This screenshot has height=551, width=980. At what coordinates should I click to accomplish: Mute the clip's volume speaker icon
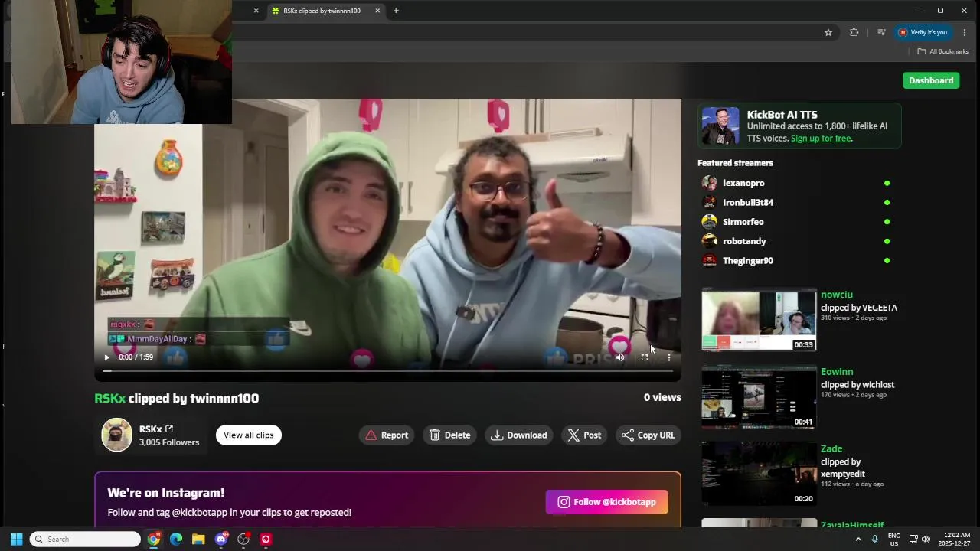619,357
